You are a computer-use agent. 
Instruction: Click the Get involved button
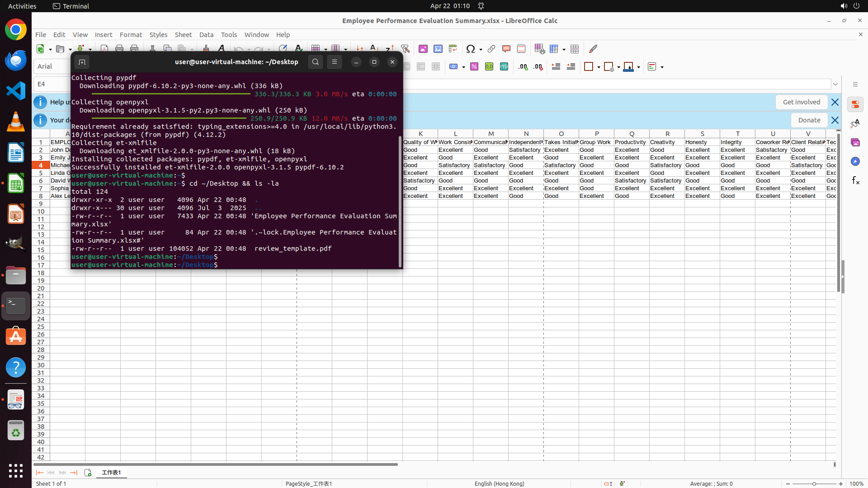coord(801,102)
